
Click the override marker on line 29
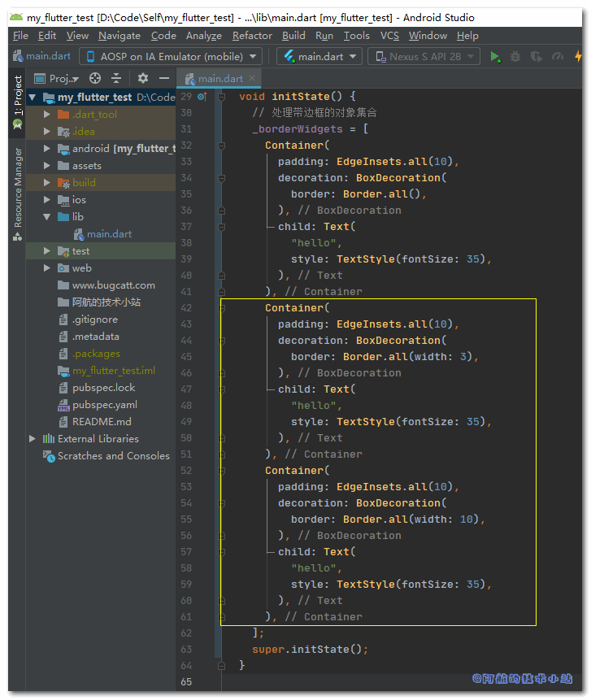pos(202,97)
